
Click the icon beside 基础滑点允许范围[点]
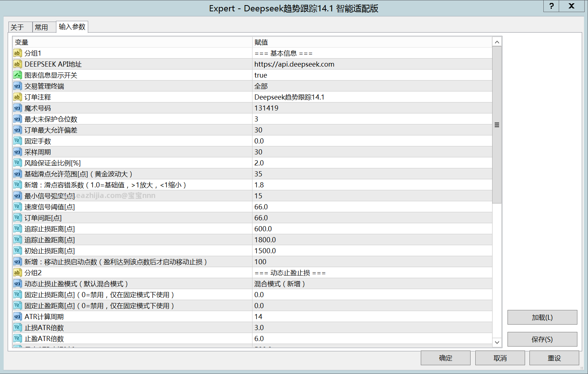pyautogui.click(x=17, y=174)
